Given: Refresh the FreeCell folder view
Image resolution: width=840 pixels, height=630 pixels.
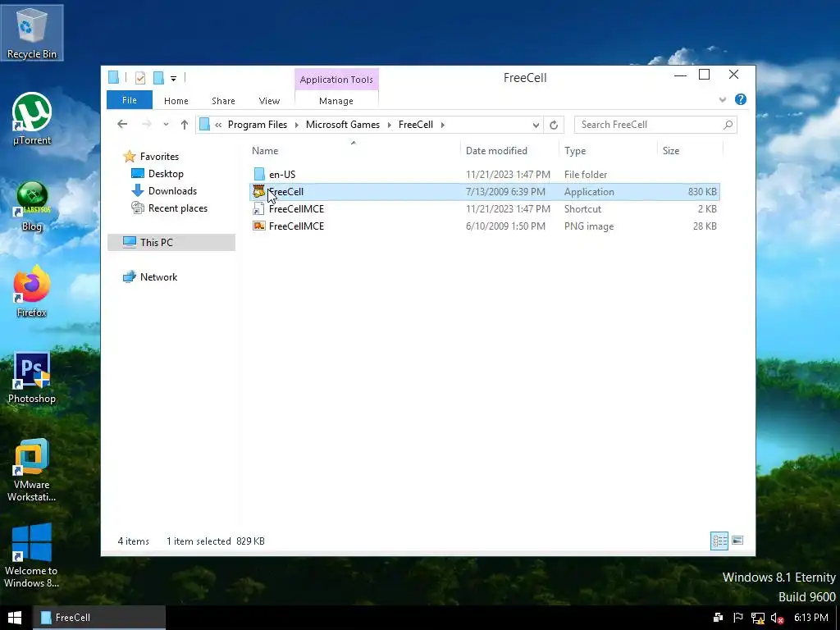Looking at the screenshot, I should pos(554,125).
